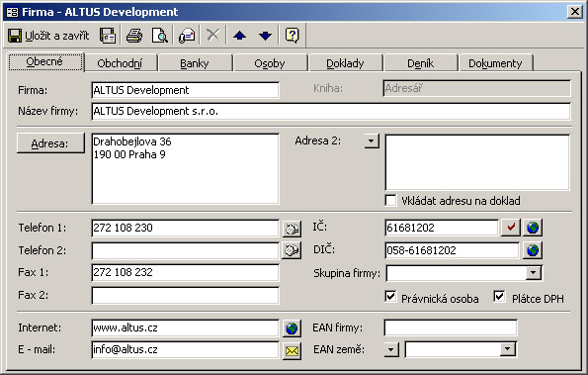This screenshot has height=375, width=588.
Task: Click the Uložit a zavřít label
Action: point(57,36)
